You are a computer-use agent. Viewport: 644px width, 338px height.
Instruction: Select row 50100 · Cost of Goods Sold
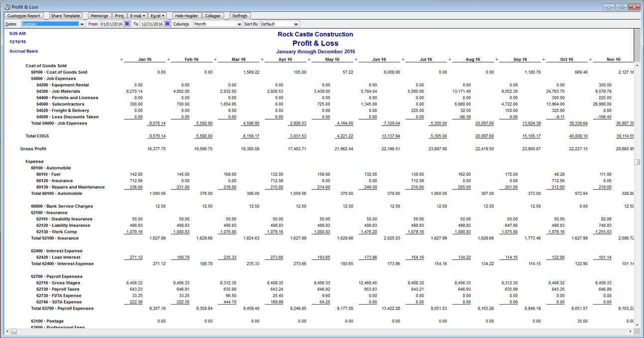point(59,72)
